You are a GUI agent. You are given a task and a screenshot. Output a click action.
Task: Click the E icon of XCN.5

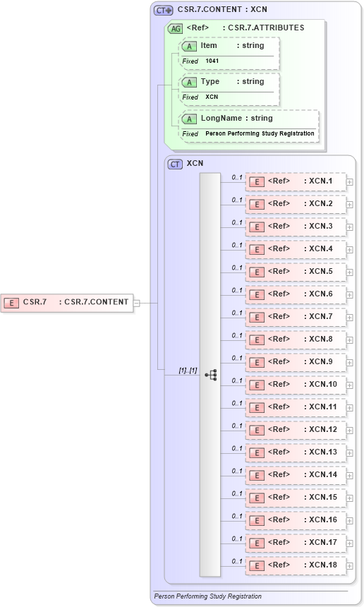257,272
